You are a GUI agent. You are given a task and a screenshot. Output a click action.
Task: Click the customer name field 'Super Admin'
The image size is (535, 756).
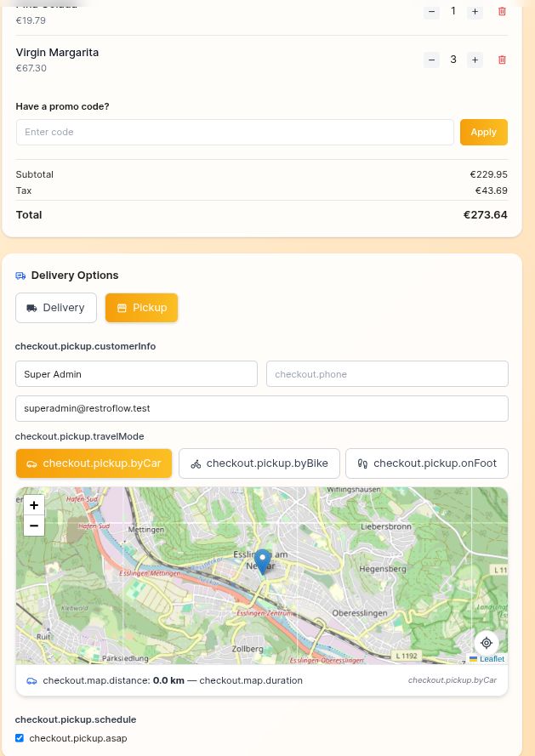point(136,374)
